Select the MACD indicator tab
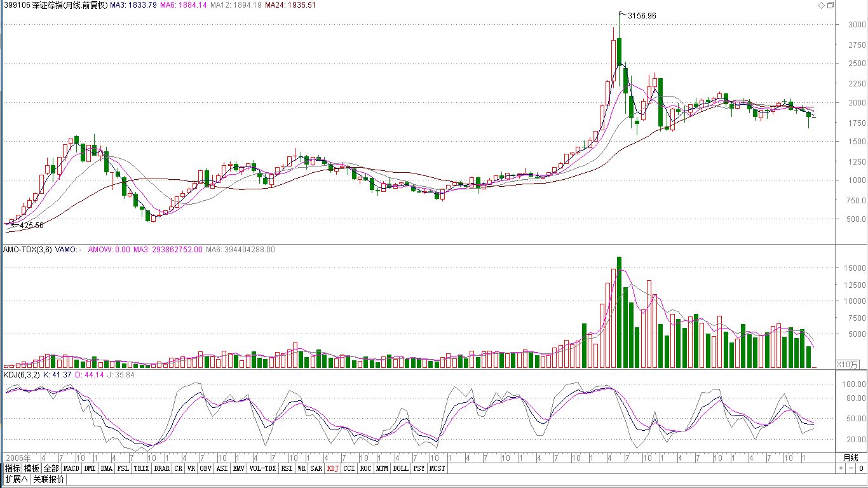Image resolution: width=868 pixels, height=488 pixels. point(71,468)
